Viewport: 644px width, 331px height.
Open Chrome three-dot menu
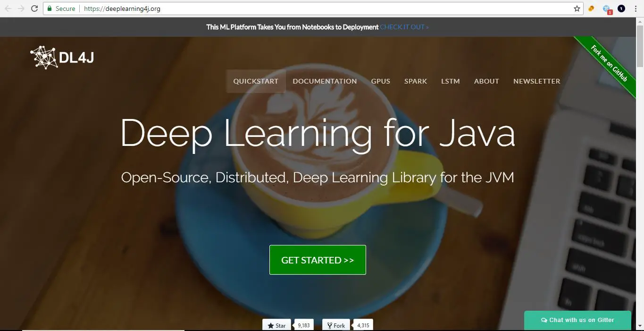pos(636,8)
